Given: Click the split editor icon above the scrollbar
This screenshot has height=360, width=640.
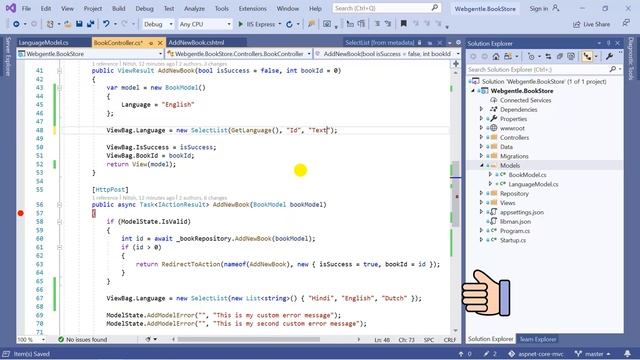Looking at the screenshot, I should (x=456, y=63).
